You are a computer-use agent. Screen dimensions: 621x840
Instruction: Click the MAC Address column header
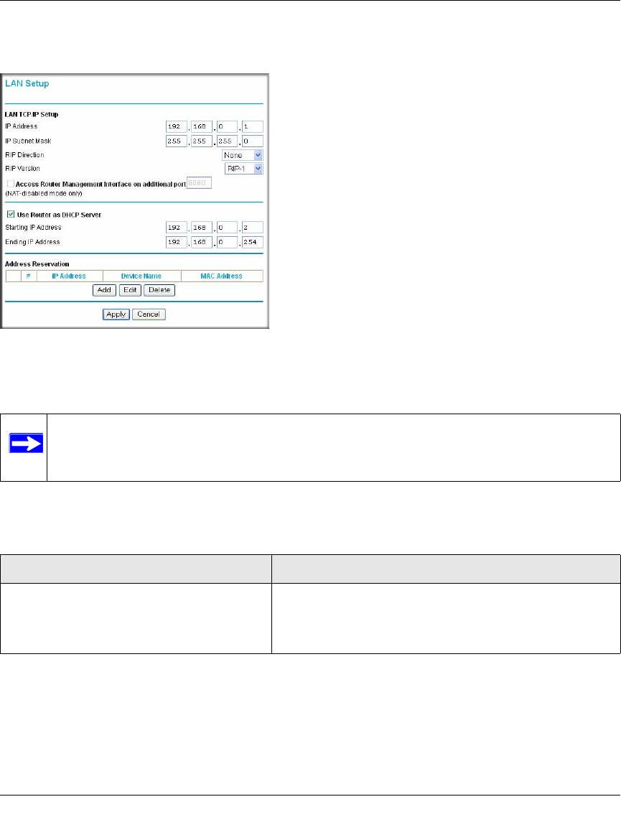click(221, 276)
